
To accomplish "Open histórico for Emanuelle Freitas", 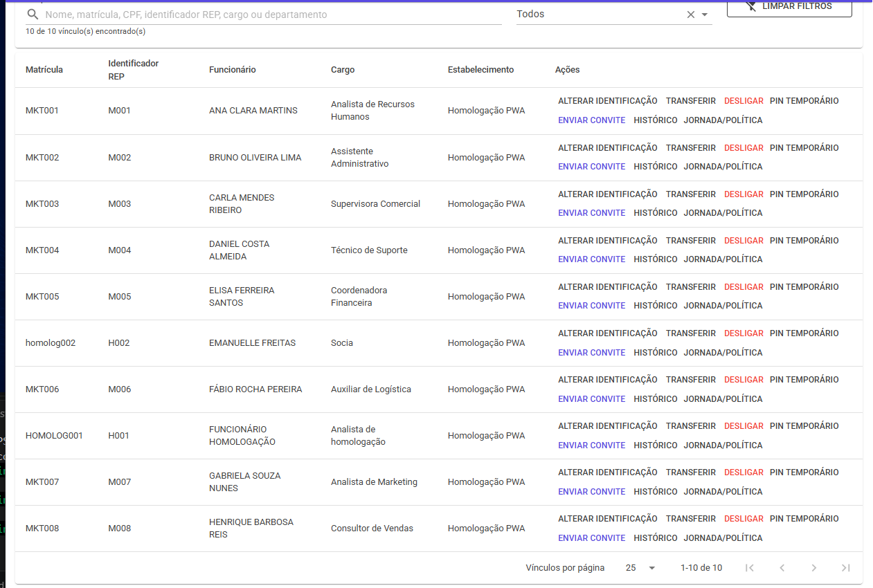I will click(656, 353).
